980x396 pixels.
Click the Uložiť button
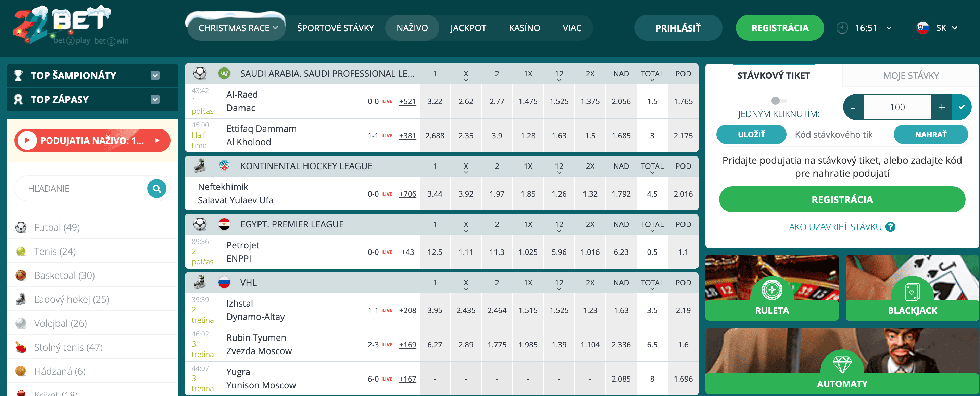751,134
